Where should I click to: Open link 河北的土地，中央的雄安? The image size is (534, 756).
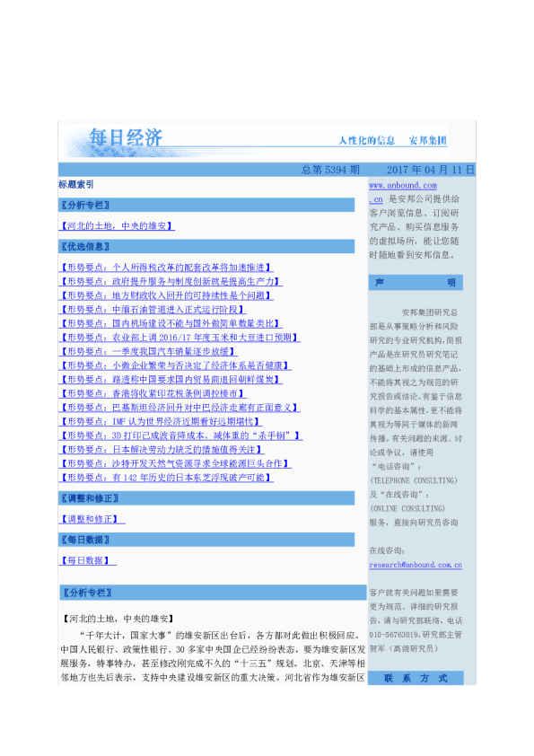[x=117, y=225]
